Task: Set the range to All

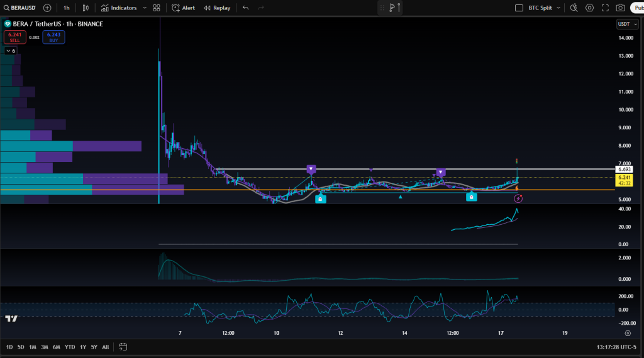Action: 106,347
